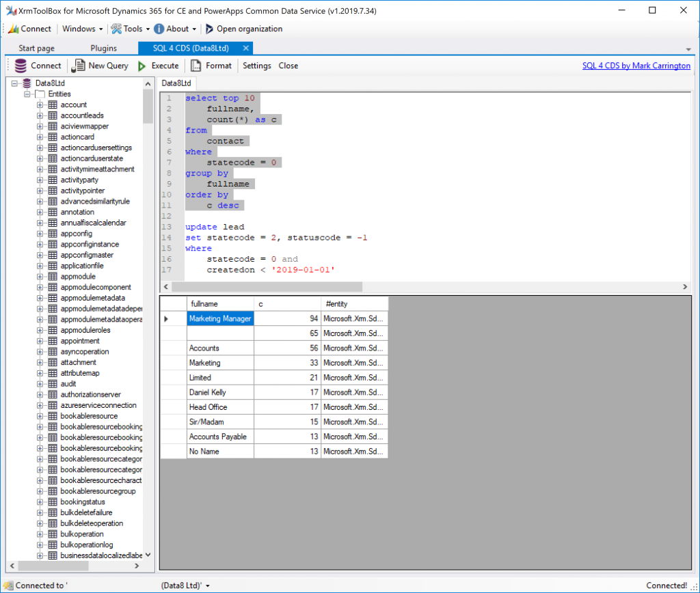
Task: Open the Windows dropdown menu
Action: pos(82,29)
